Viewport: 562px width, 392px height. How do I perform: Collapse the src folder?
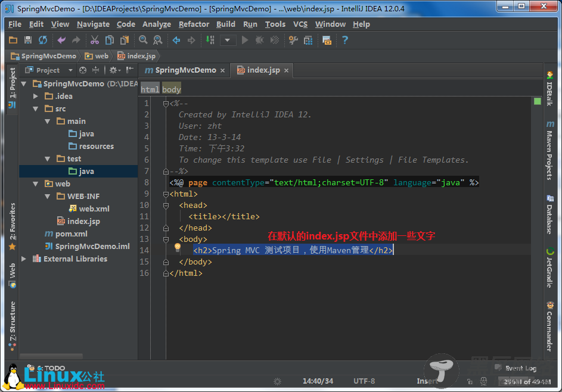[x=36, y=109]
